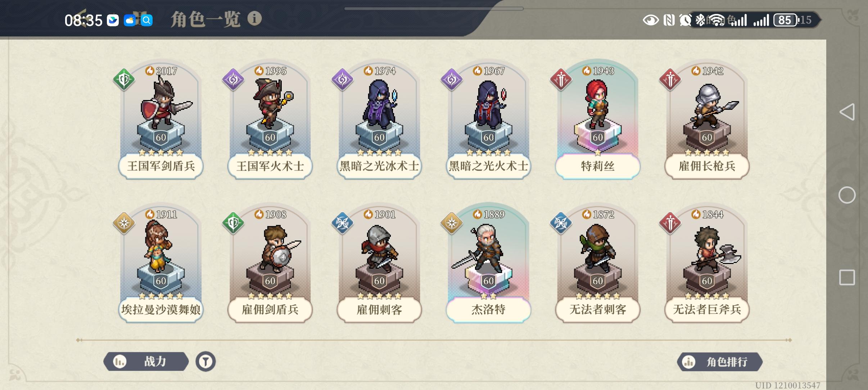The width and height of the screenshot is (868, 390).
Task: Open the 无法者刺客 character card
Action: pos(598,264)
